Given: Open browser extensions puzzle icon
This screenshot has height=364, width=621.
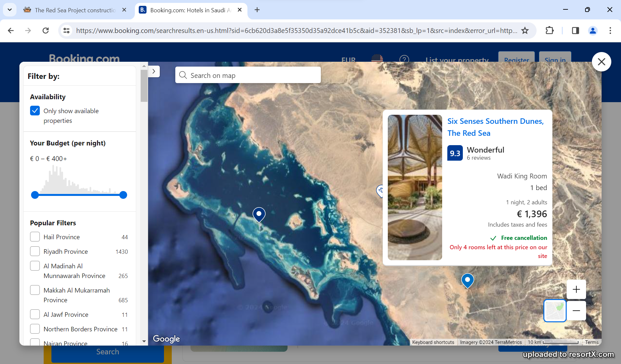Looking at the screenshot, I should [550, 31].
